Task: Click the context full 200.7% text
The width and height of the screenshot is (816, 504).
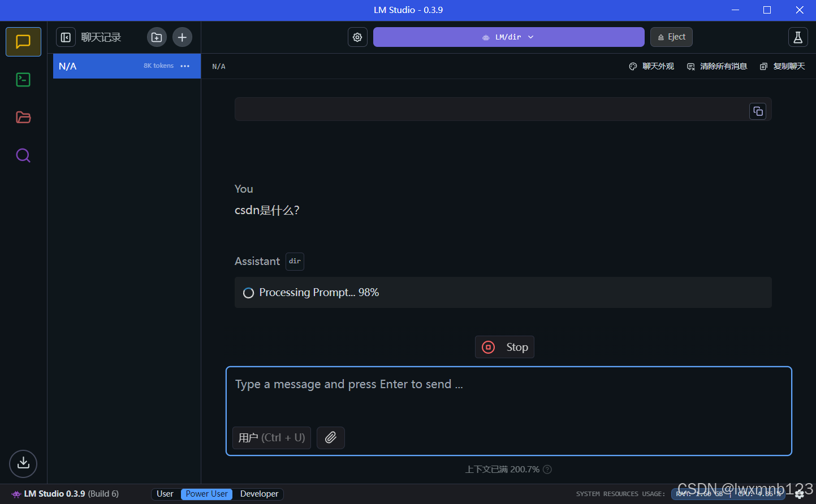Action: [x=502, y=470]
